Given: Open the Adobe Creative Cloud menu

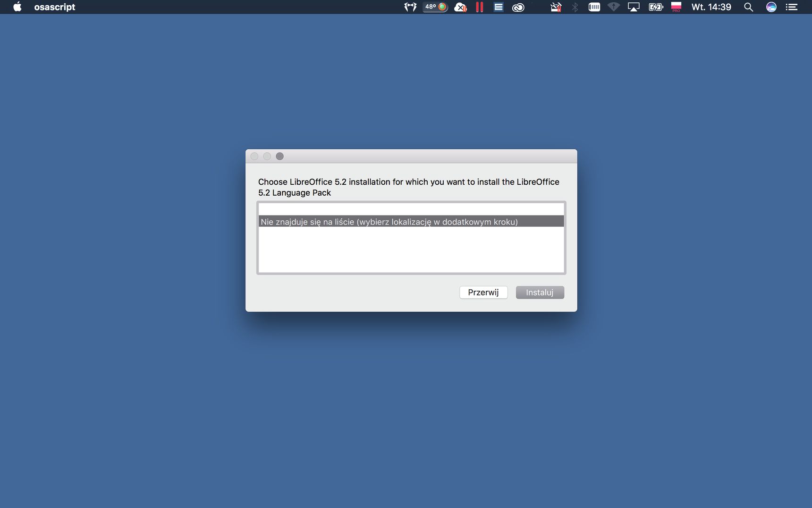Looking at the screenshot, I should [x=518, y=7].
